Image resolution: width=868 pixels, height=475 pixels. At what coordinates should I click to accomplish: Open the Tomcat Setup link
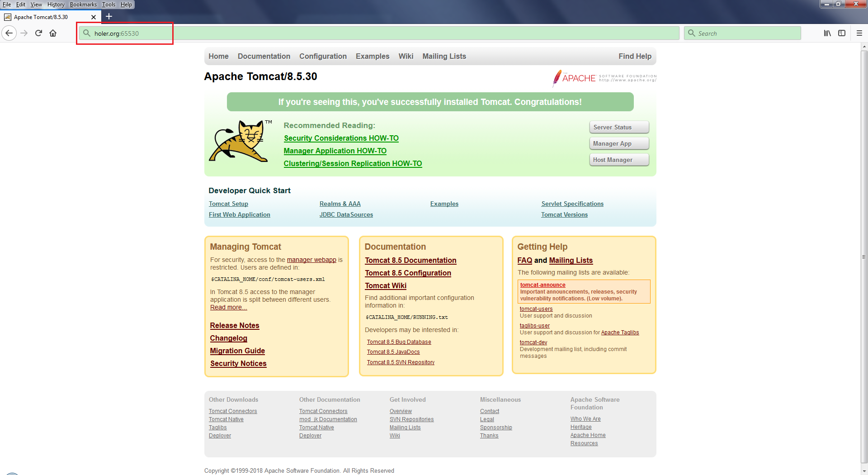[x=228, y=204]
